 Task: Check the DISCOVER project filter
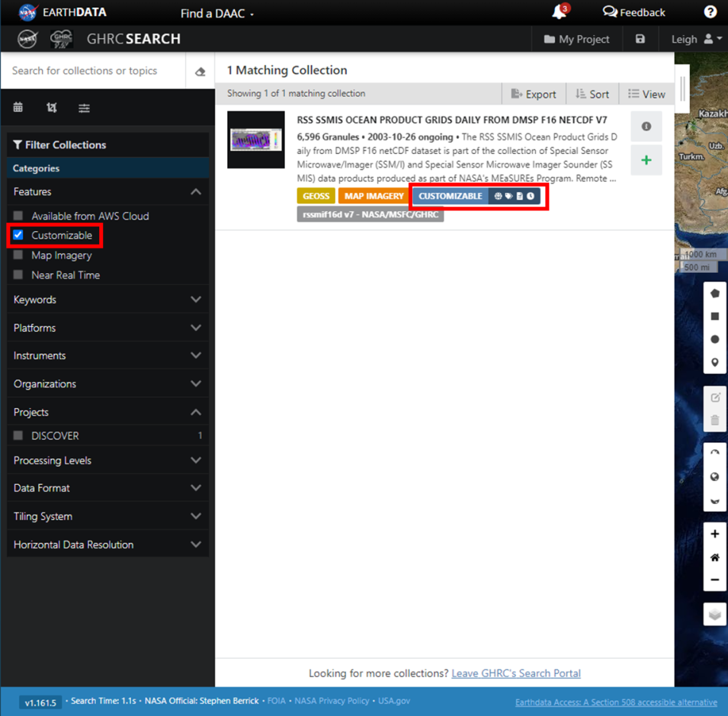tap(18, 435)
